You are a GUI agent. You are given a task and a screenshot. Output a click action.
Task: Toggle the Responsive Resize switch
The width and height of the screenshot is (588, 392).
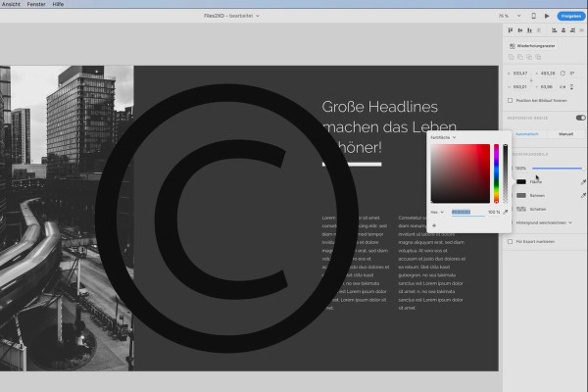click(580, 118)
